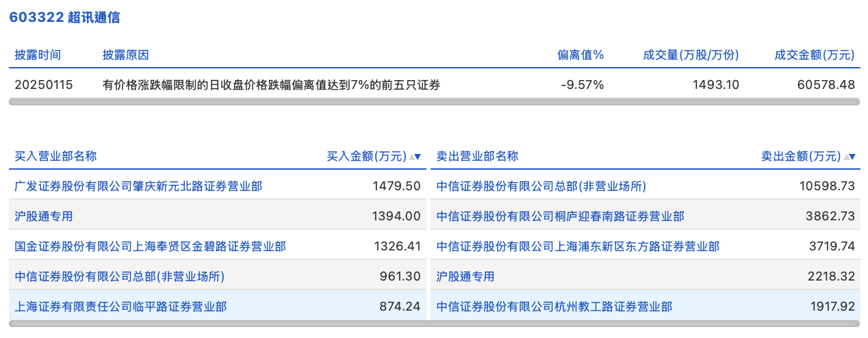Click the 卖出营业部名称 column header

[x=478, y=156]
